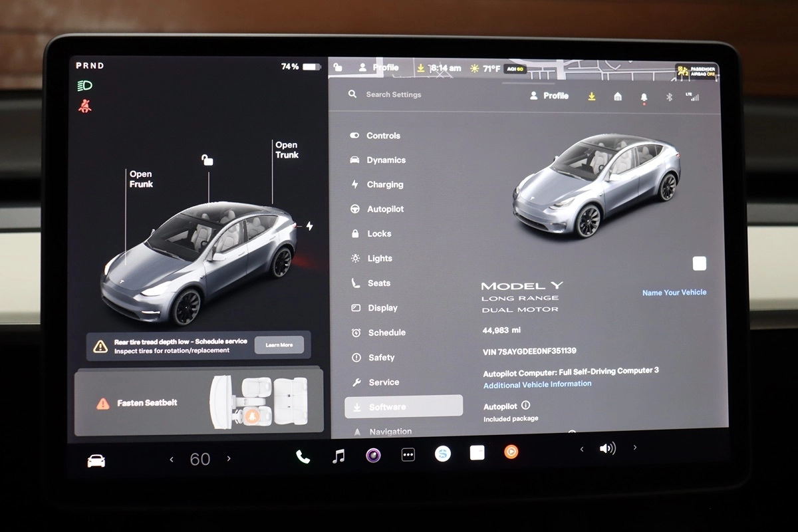The height and width of the screenshot is (532, 798).
Task: Open Bluetooth settings icon
Action: pyautogui.click(x=670, y=96)
